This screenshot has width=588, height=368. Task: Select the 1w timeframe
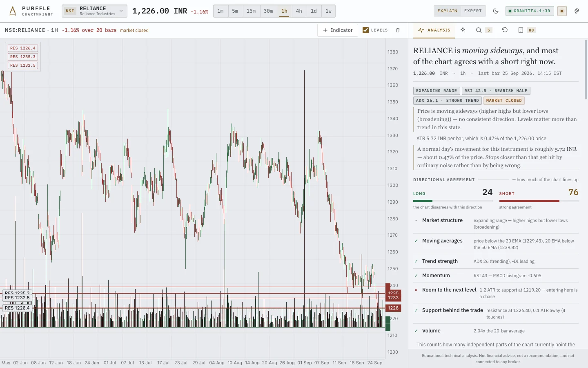point(328,11)
